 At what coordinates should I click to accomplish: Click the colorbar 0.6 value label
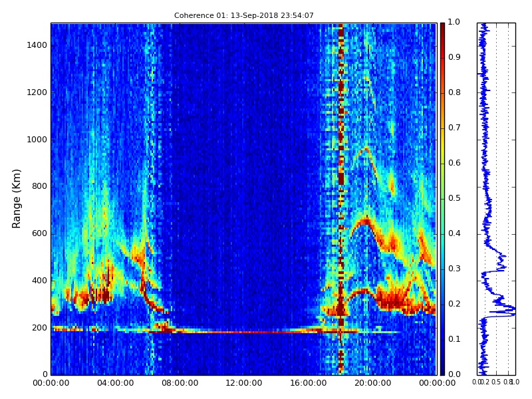pos(454,163)
